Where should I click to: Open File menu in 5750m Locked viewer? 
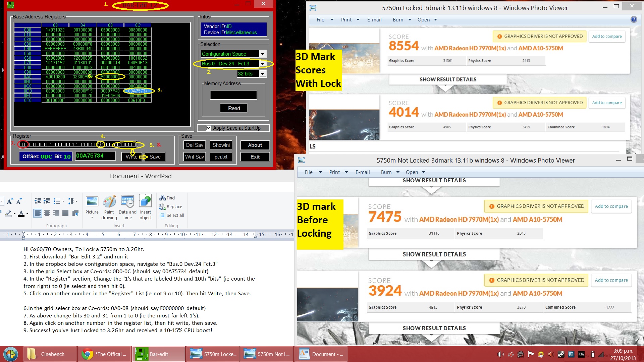[x=320, y=20]
